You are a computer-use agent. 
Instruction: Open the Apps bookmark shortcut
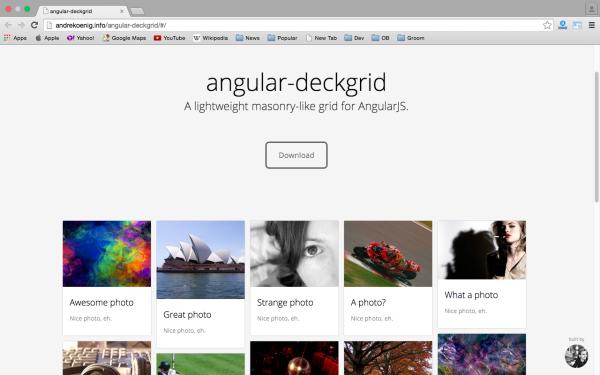click(x=15, y=38)
